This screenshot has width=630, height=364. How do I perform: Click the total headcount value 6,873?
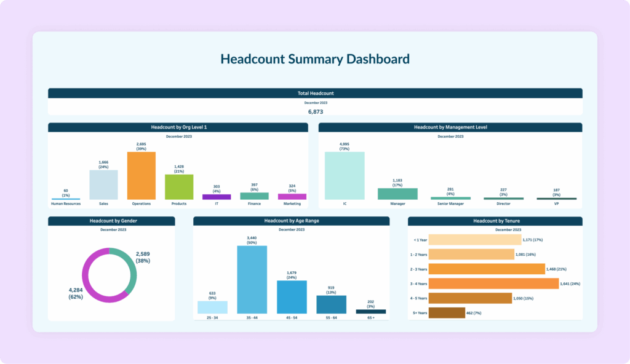coord(315,112)
